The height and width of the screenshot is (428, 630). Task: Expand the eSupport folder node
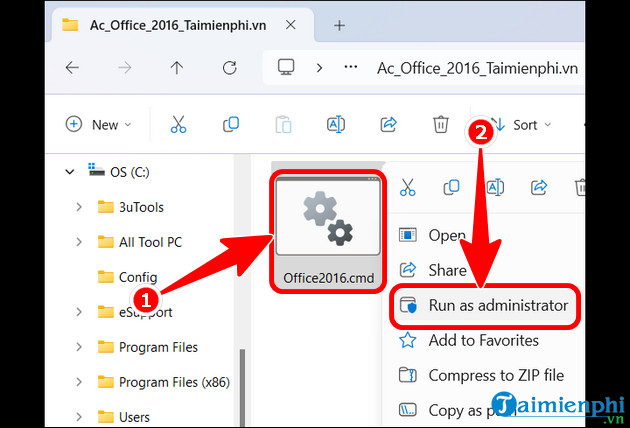click(x=79, y=312)
